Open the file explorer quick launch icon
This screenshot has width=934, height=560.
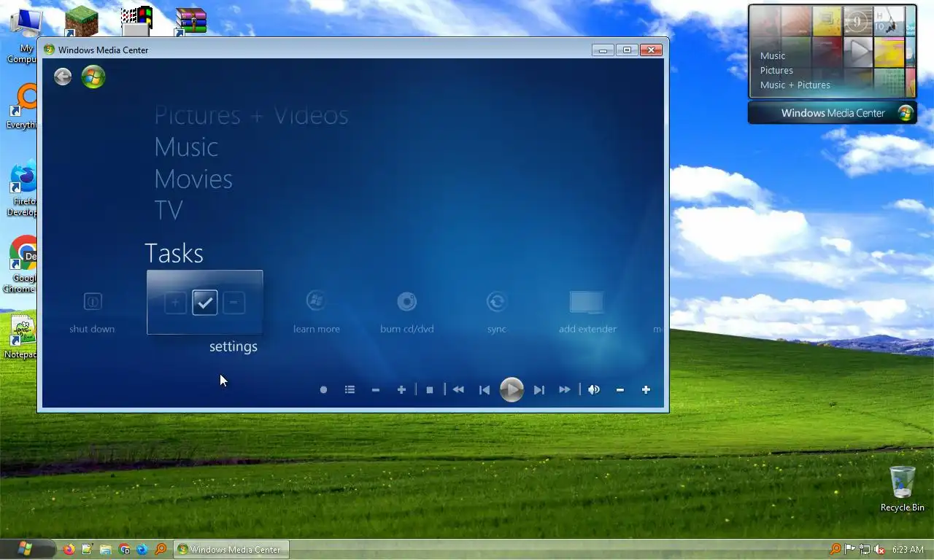(x=106, y=549)
